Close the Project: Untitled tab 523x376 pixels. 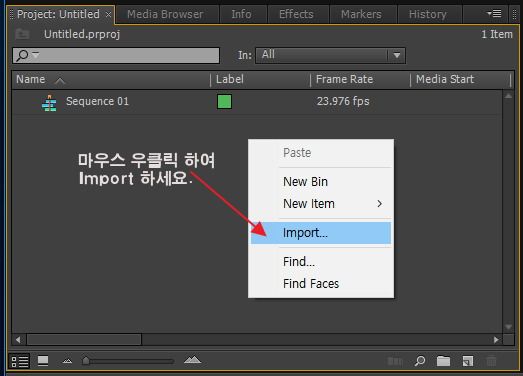(108, 15)
